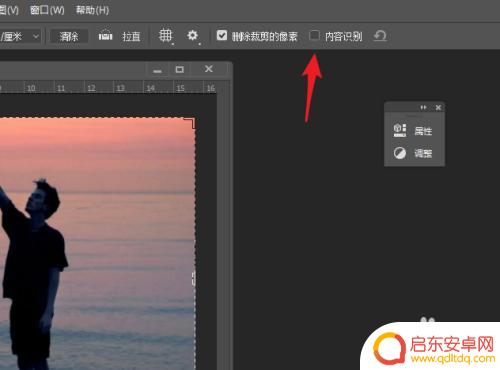The image size is (500, 370).
Task: Open the 厘米 units dropdown
Action: (20, 36)
